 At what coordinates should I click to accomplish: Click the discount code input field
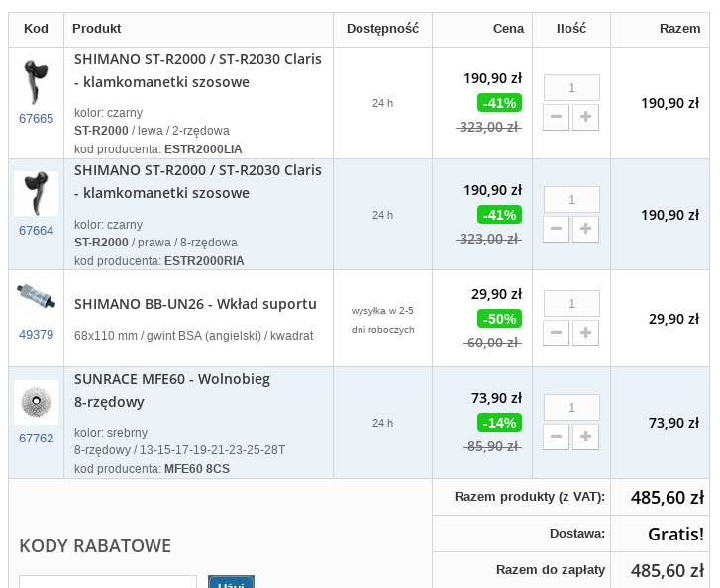click(108, 581)
